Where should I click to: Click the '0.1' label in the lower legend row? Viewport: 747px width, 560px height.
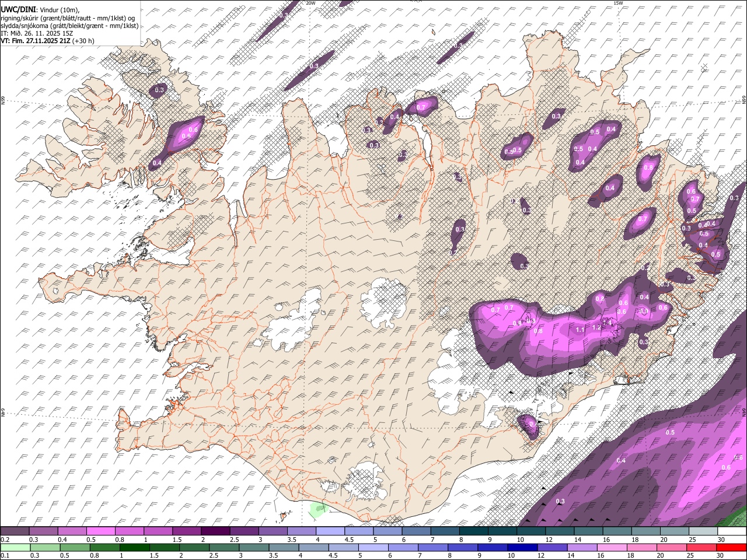[x=5, y=556]
